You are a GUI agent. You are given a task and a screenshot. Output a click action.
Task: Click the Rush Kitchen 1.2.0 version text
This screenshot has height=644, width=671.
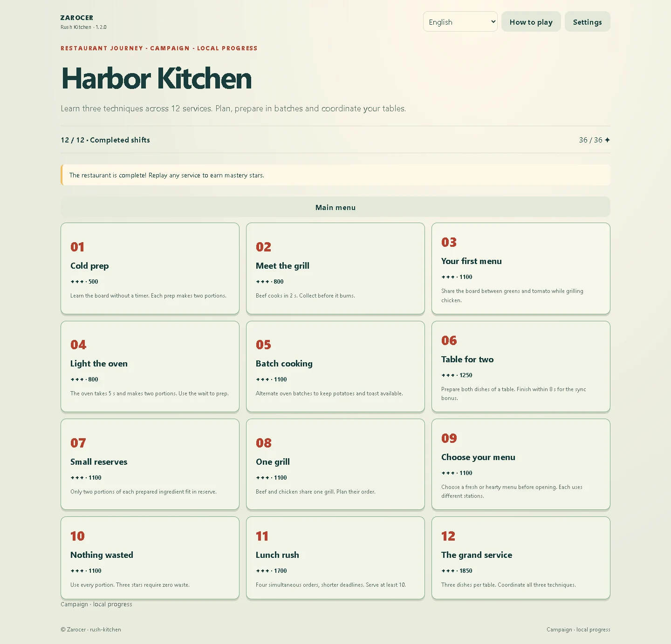coord(83,27)
